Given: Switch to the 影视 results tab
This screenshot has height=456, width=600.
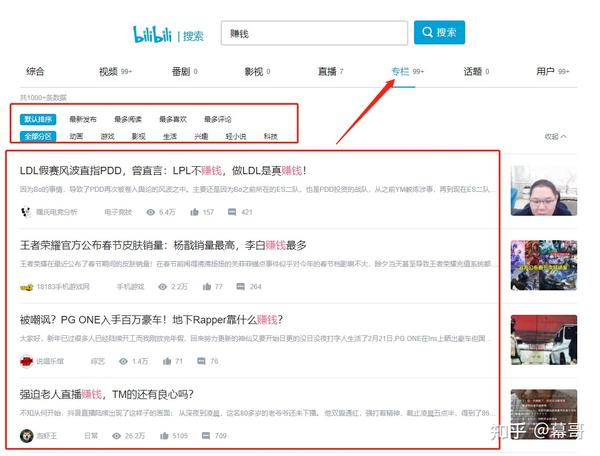Looking at the screenshot, I should (257, 72).
